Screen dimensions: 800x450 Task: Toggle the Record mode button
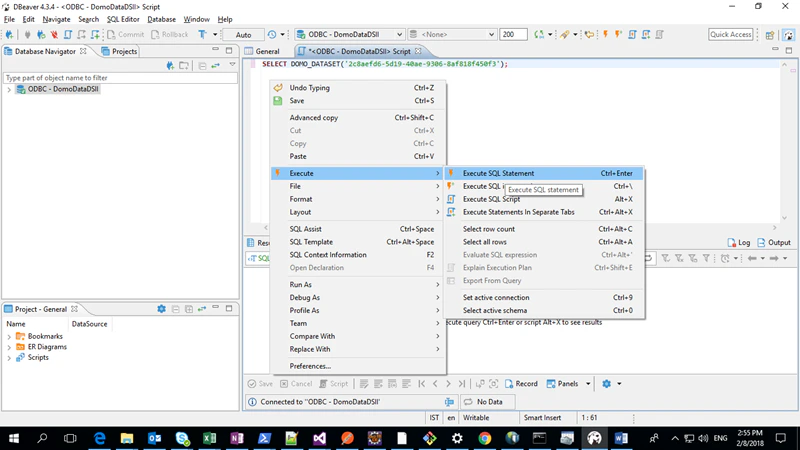pos(521,384)
